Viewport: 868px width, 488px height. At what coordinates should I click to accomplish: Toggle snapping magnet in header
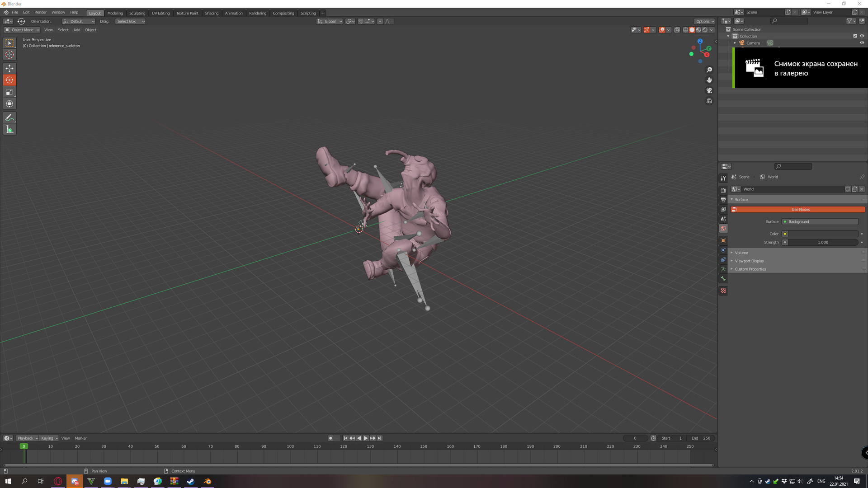pyautogui.click(x=361, y=21)
